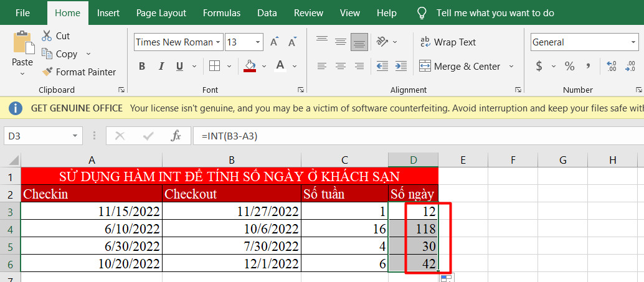Open the font size 13 dropdown
644x282 pixels.
pos(258,42)
